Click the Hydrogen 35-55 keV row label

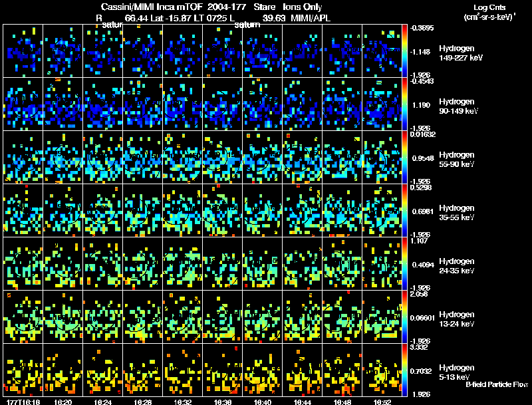coord(456,213)
